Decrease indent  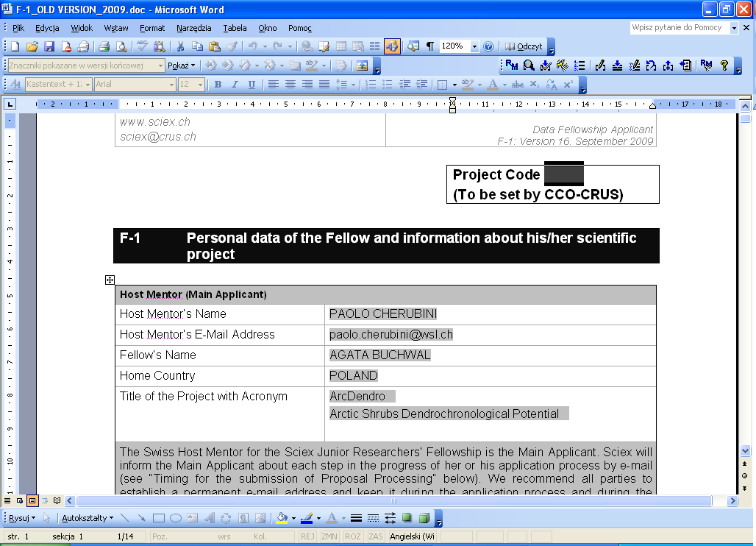[404, 85]
